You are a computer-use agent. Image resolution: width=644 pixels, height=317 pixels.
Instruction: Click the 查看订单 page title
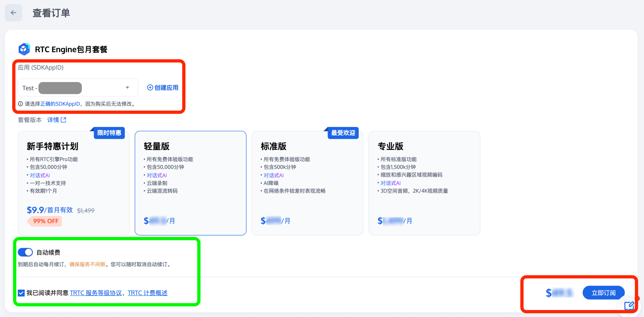tap(51, 13)
